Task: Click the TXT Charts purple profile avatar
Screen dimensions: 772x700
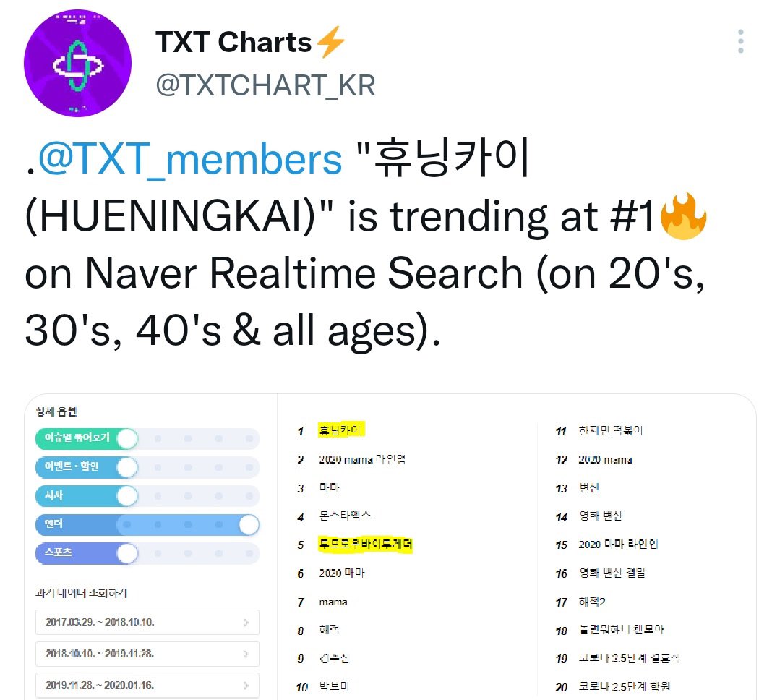Action: (x=78, y=63)
